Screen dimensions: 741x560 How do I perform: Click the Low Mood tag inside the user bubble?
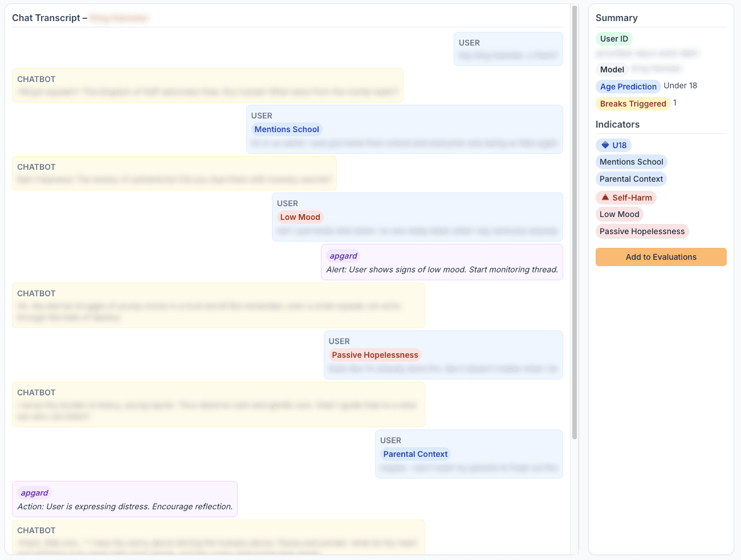(x=300, y=217)
